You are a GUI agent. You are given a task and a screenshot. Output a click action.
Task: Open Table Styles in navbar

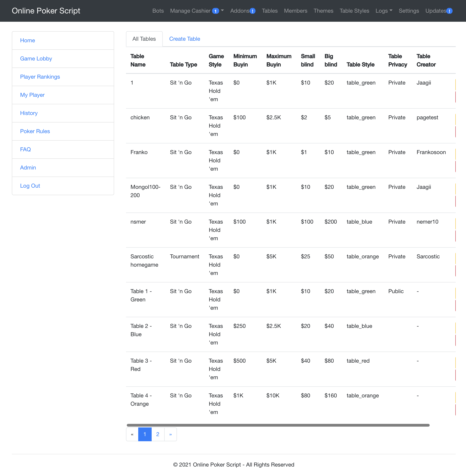[354, 11]
